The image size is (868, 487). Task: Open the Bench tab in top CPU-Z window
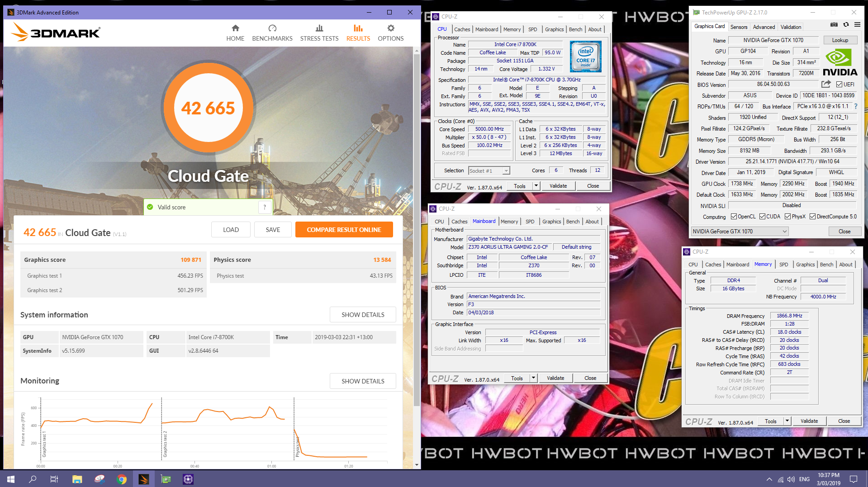[575, 29]
